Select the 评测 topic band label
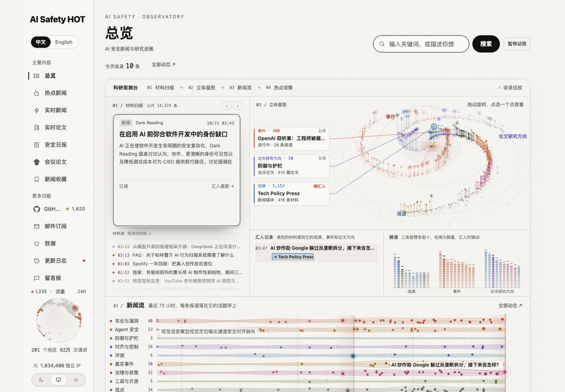 [x=119, y=355]
